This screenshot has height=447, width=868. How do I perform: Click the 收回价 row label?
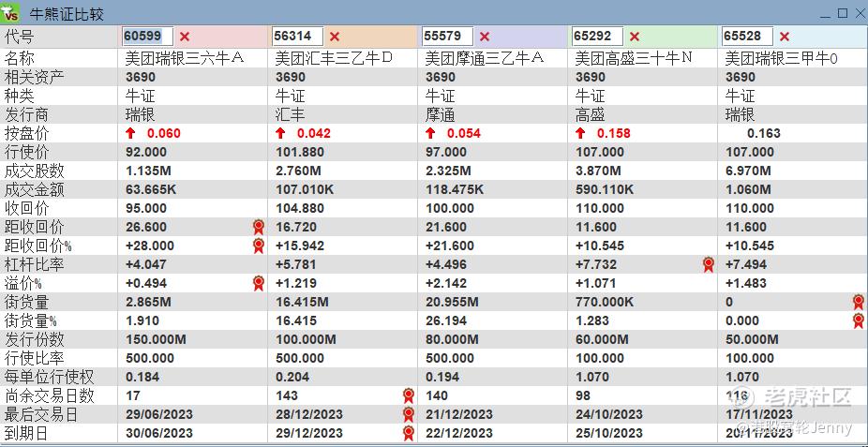click(x=26, y=209)
